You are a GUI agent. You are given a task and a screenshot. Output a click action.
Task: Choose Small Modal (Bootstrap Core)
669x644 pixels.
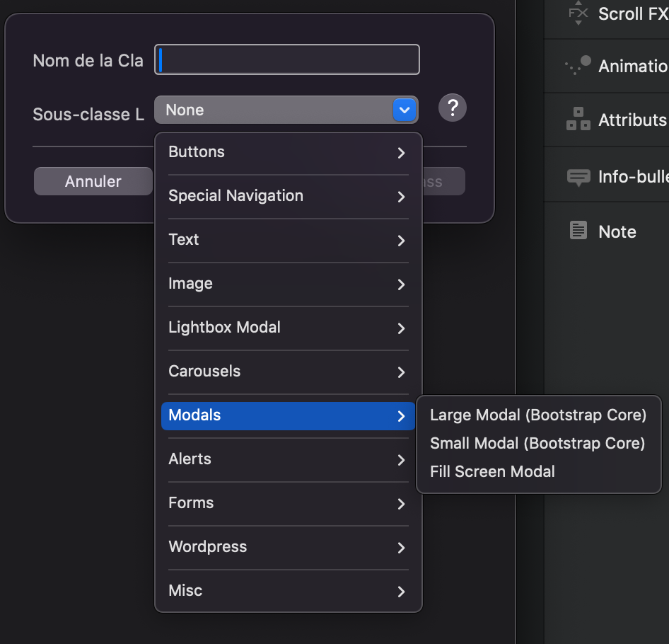[x=537, y=444]
